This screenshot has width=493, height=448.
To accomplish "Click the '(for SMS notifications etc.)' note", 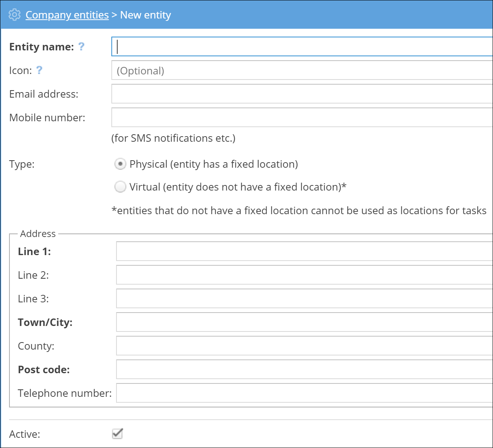I will 174,138.
